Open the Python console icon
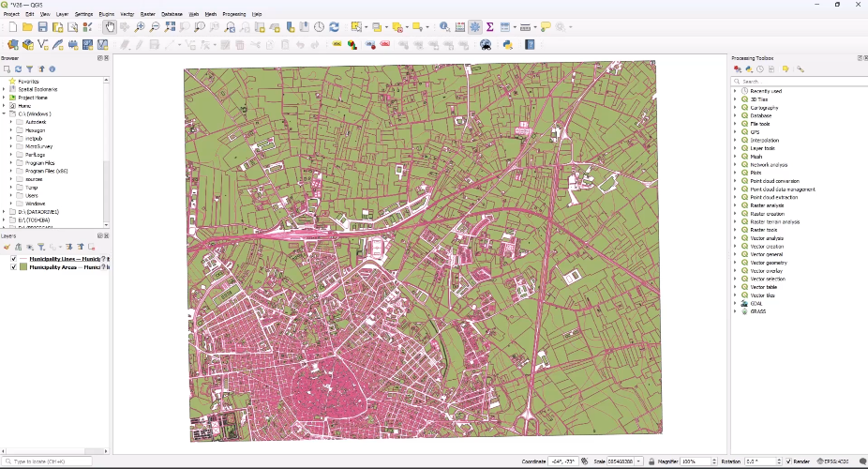Image resolution: width=868 pixels, height=469 pixels. 507,44
